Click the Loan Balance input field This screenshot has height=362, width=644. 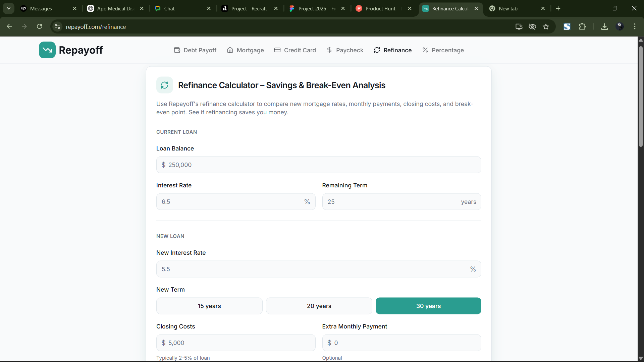[x=319, y=165]
